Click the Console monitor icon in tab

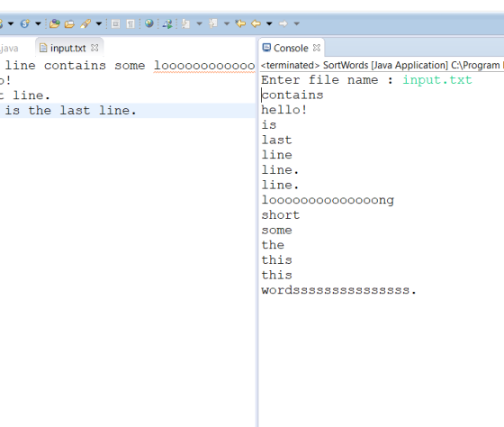coord(266,48)
